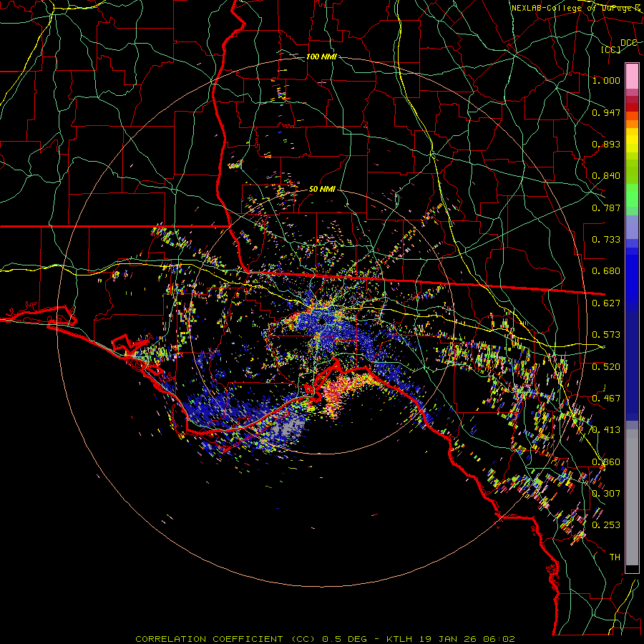This screenshot has width=644, height=644.
Task: Click the DCC product label
Action: (x=628, y=42)
